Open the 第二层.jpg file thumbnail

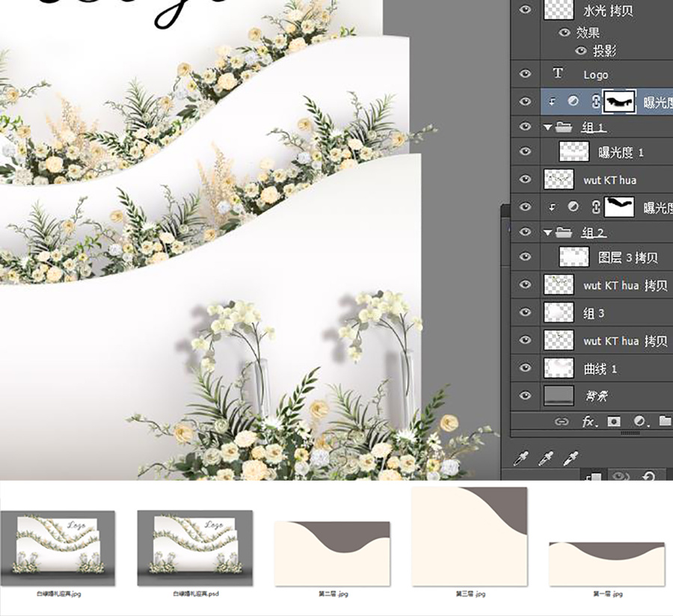(332, 553)
